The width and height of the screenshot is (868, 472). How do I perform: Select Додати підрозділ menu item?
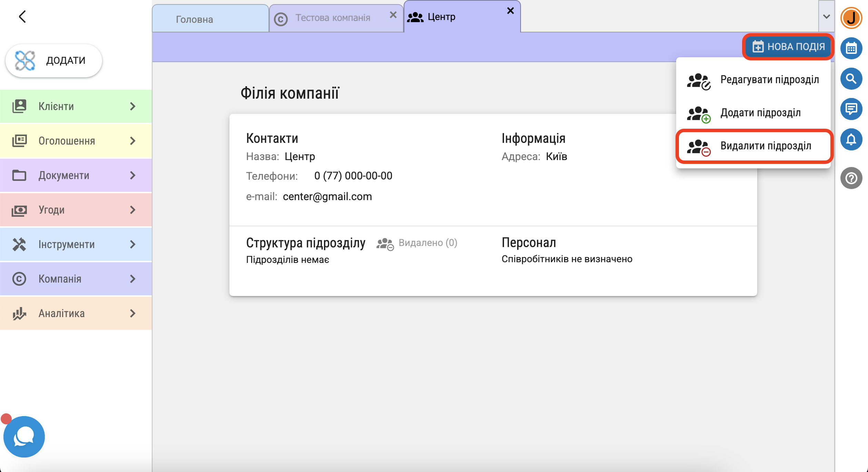[x=754, y=113]
